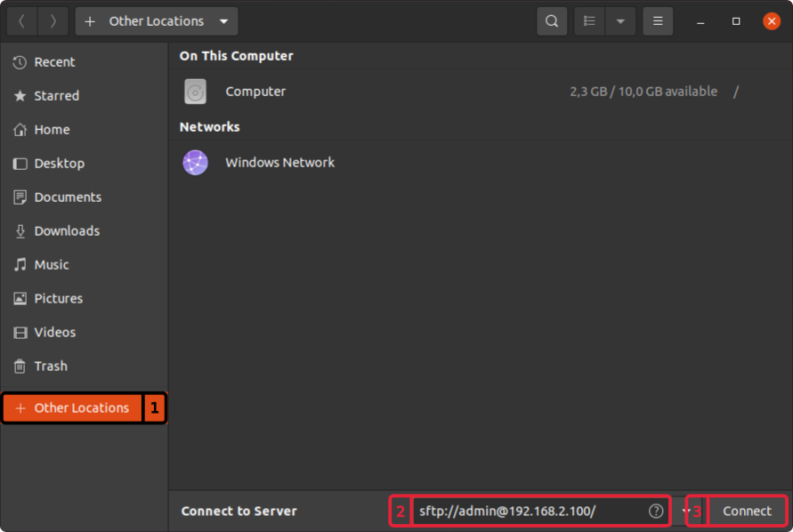Open the hamburger main menu
This screenshot has height=532, width=793.
pos(658,21)
